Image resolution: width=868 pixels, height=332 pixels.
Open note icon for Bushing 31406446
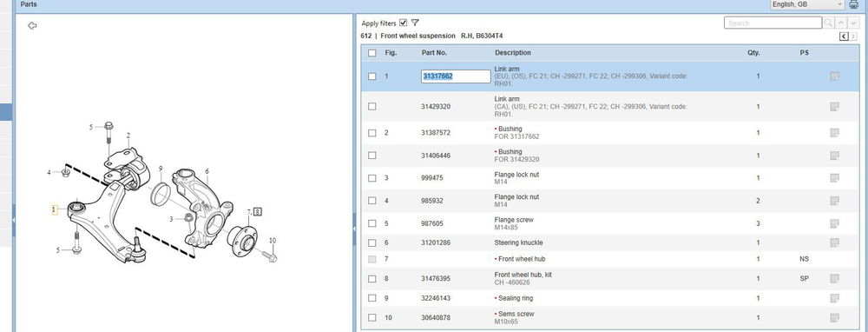[835, 156]
